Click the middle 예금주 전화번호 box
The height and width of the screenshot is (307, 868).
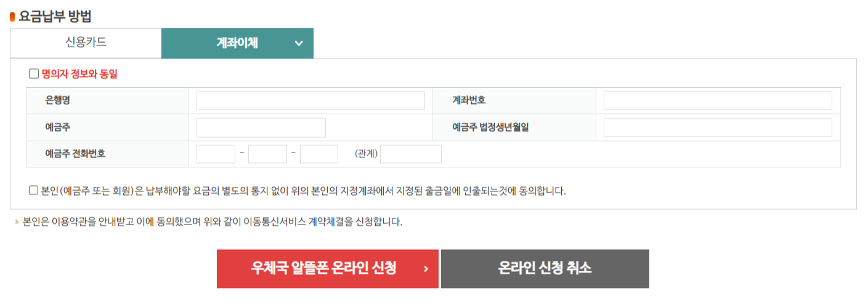(267, 154)
